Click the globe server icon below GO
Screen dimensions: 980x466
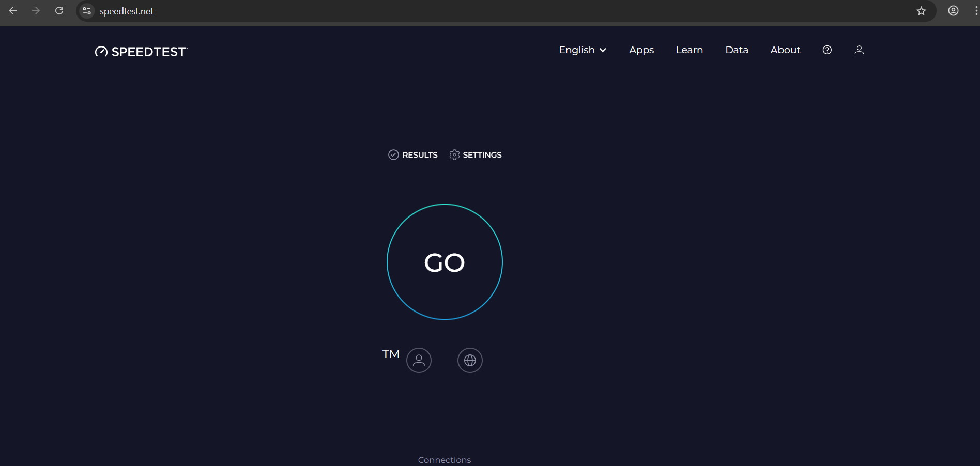tap(470, 360)
